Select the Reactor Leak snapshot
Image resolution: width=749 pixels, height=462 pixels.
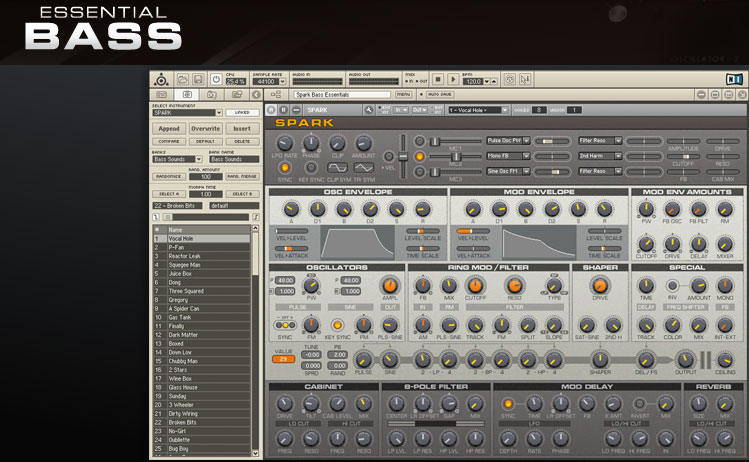point(202,256)
